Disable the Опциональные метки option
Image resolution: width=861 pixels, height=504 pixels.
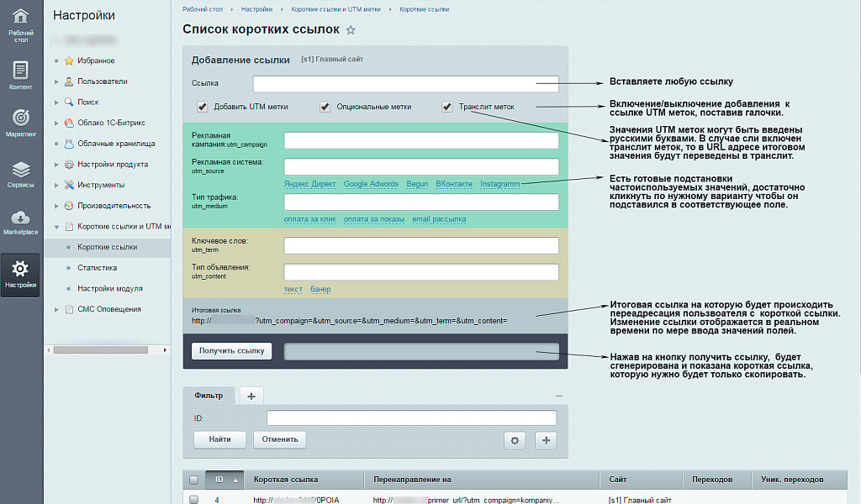pos(325,107)
